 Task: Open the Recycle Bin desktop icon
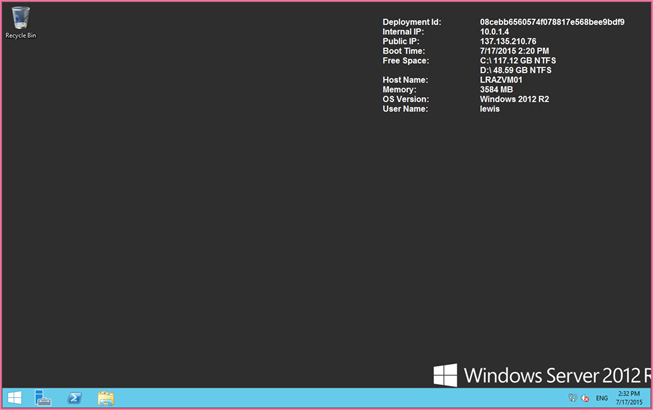[x=20, y=23]
